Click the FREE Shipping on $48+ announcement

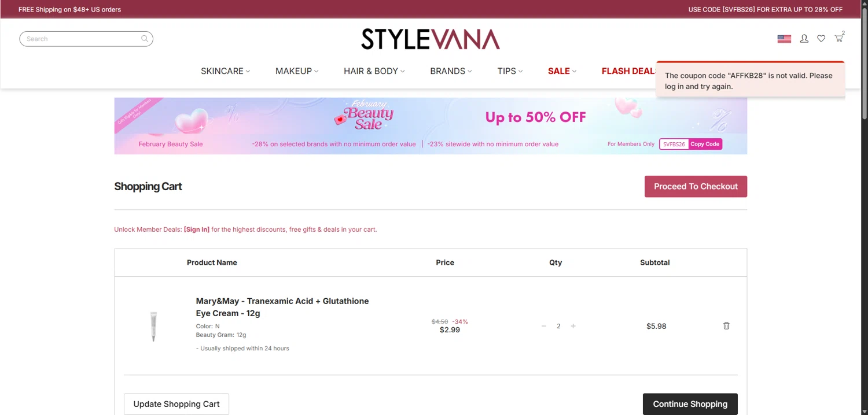tap(70, 9)
